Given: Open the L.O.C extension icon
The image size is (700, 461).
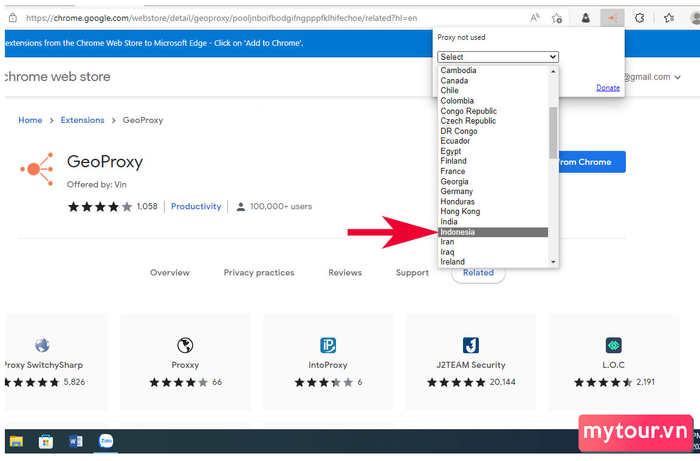Looking at the screenshot, I should 613,345.
